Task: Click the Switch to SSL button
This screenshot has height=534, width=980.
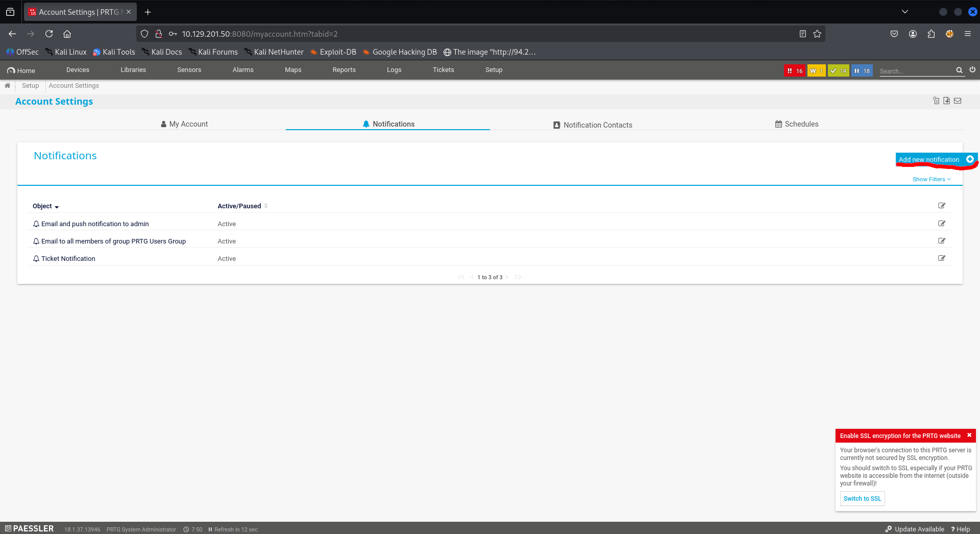Action: [x=862, y=499]
